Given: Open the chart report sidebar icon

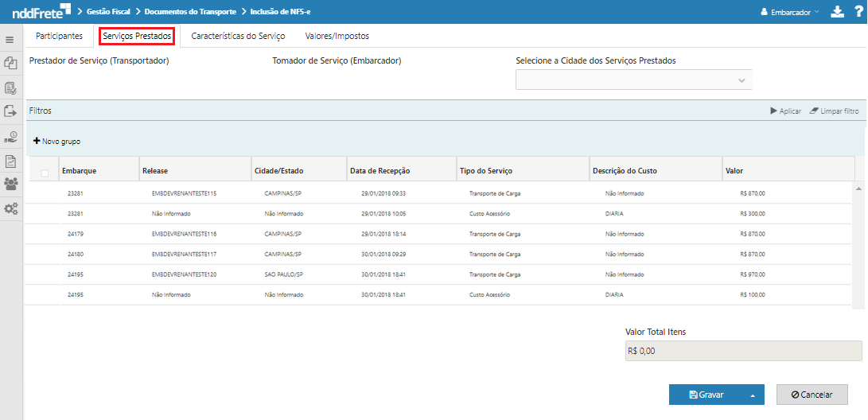Looking at the screenshot, I should pos(10,161).
